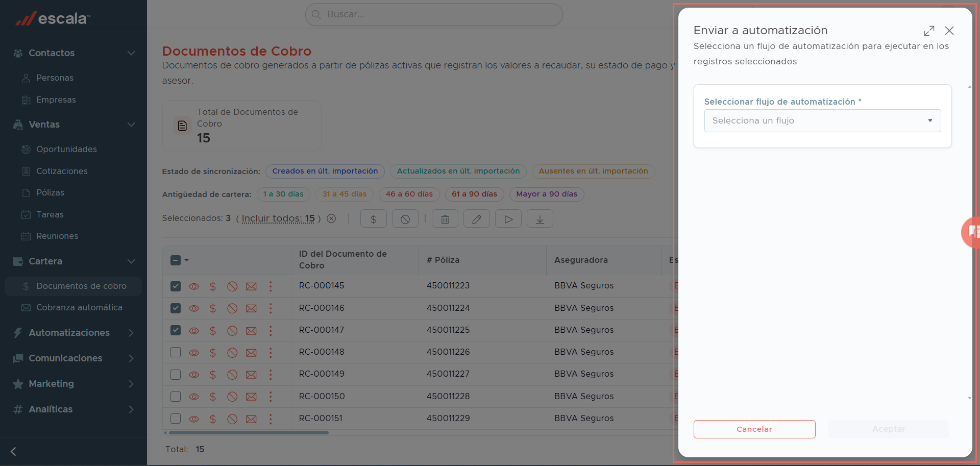Screen dimensions: 980x466
Task: Uncheck the RC-000146 row checkbox
Action: pos(176,308)
